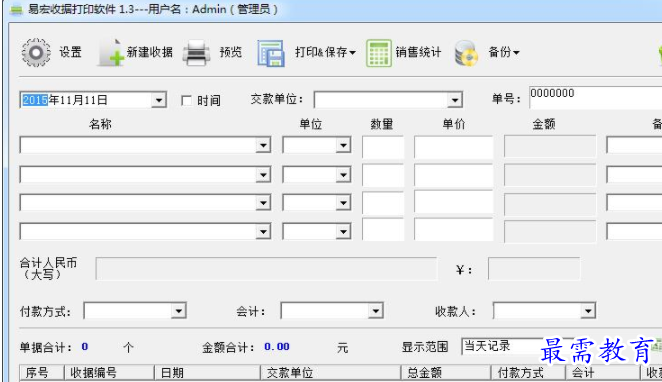Expand first row 单位 dropdown

[x=343, y=146]
